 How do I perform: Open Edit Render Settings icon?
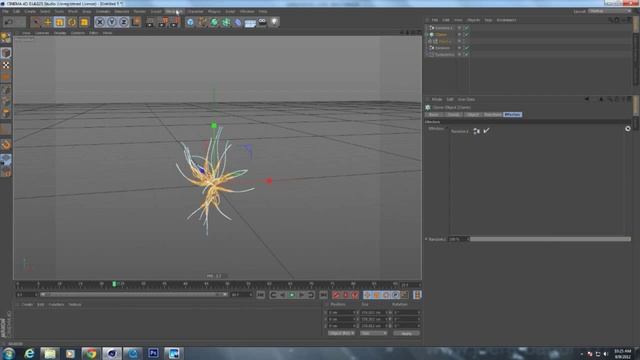(174, 22)
